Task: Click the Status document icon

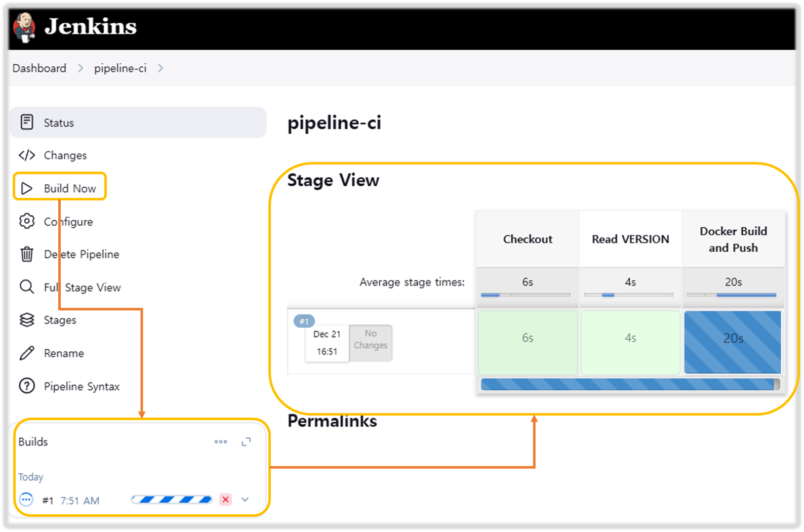Action: 27,122
